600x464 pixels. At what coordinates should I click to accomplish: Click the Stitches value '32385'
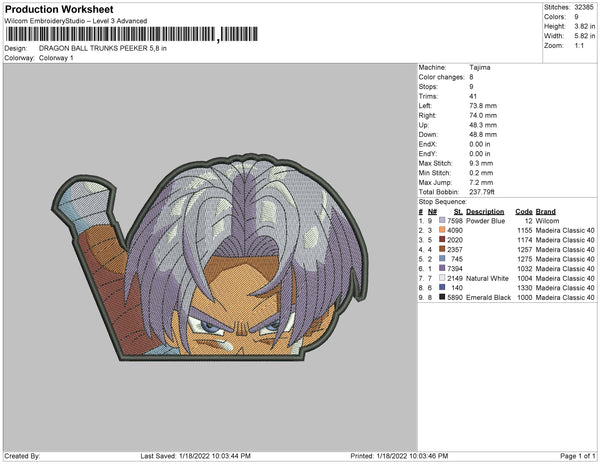(x=584, y=7)
